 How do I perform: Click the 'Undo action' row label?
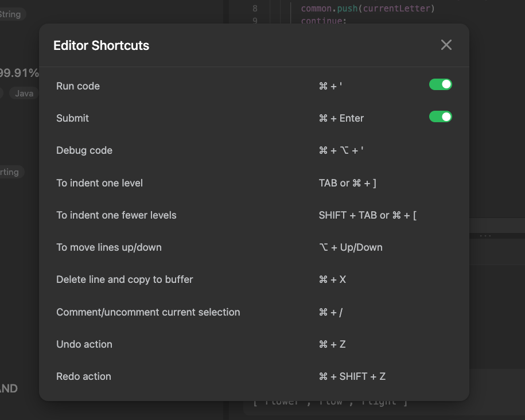tap(84, 344)
